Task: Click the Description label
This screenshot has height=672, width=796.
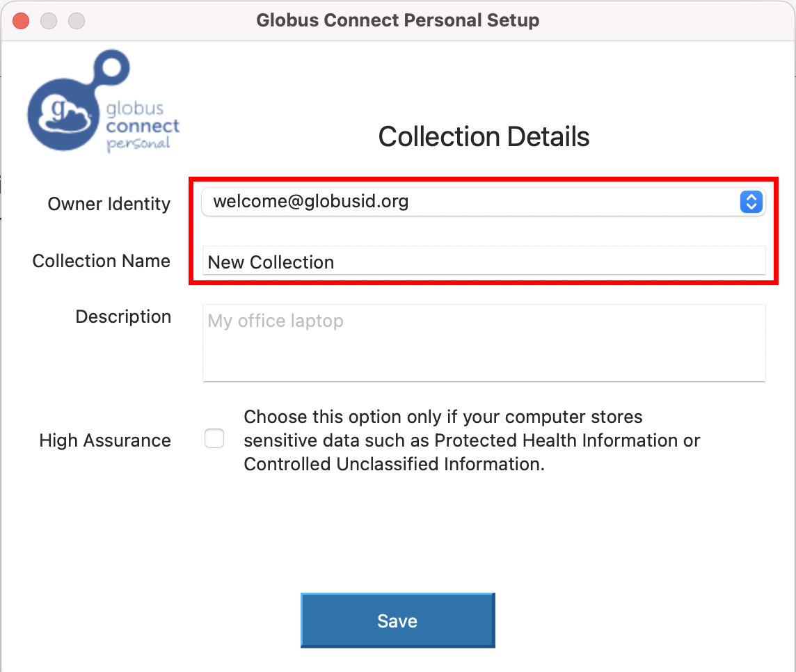Action: click(x=123, y=317)
